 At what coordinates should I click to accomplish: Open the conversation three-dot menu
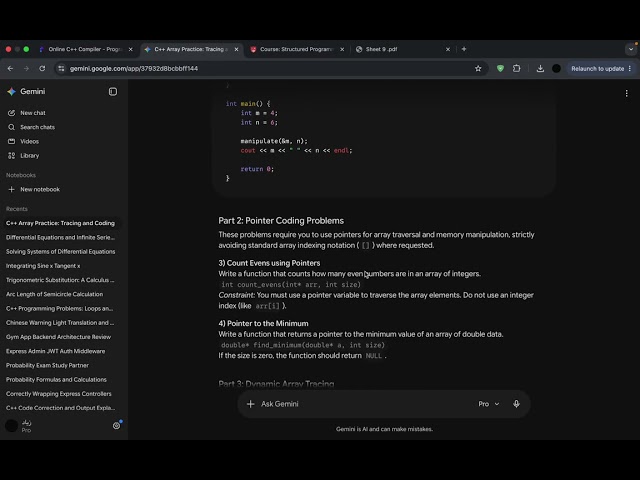(627, 93)
